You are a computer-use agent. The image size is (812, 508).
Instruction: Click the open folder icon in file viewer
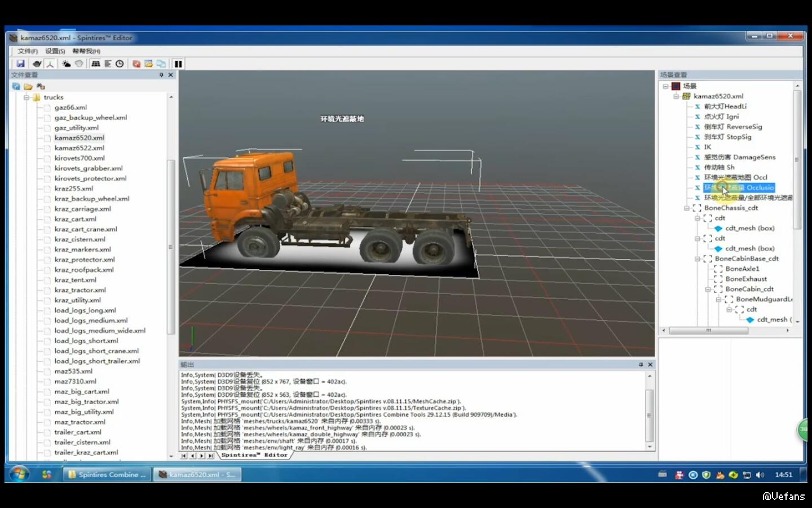click(28, 86)
